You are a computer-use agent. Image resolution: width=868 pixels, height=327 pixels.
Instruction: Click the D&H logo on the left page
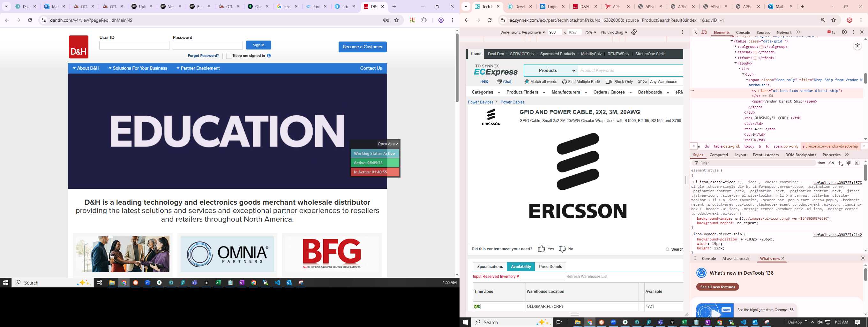[79, 47]
